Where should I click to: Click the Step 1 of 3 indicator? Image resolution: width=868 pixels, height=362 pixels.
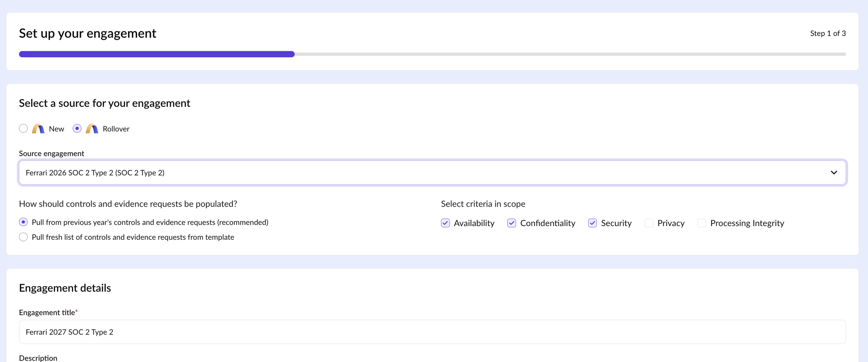828,33
